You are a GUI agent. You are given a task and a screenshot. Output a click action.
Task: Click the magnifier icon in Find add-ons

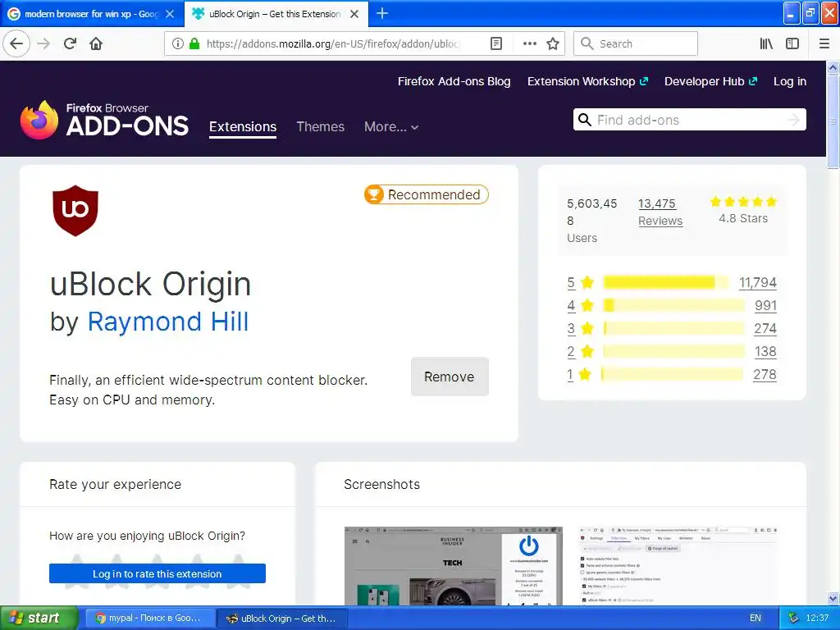[585, 120]
